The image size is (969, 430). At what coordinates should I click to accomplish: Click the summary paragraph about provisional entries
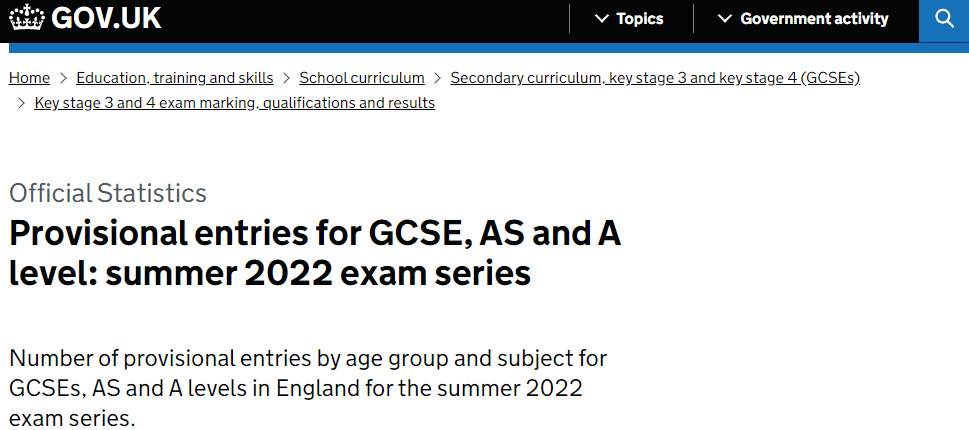tap(308, 389)
